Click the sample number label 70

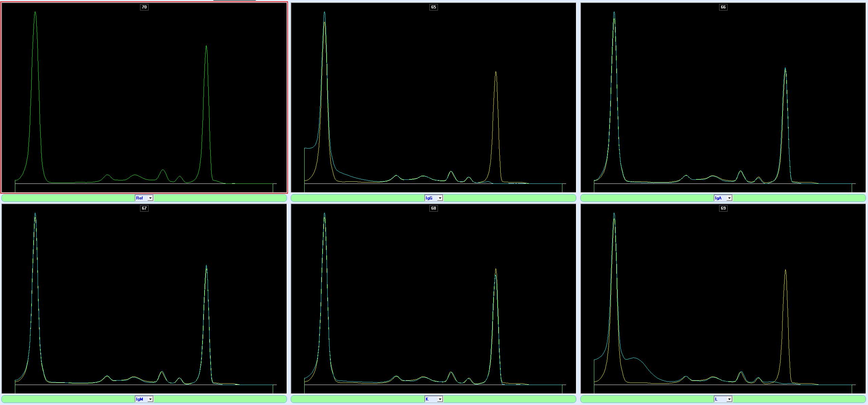point(144,7)
